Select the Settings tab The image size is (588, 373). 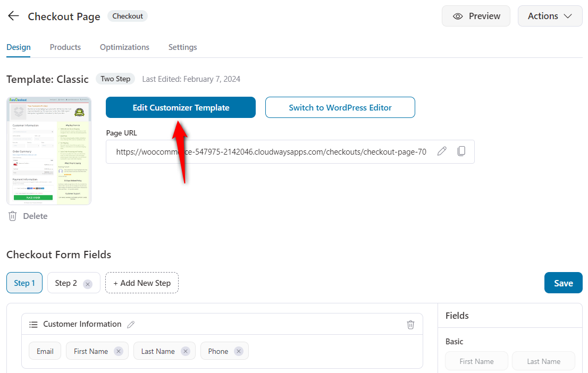[182, 47]
